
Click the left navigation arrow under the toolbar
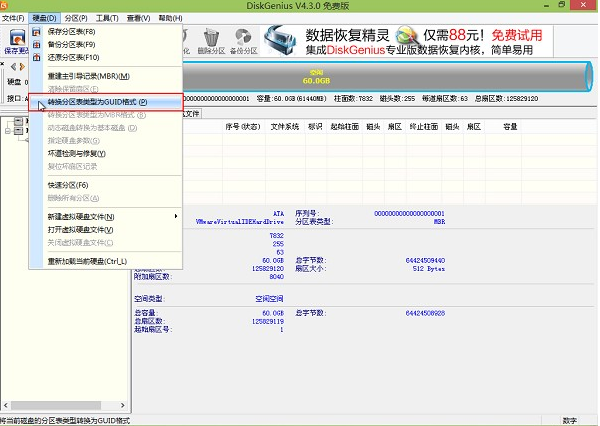coord(13,67)
